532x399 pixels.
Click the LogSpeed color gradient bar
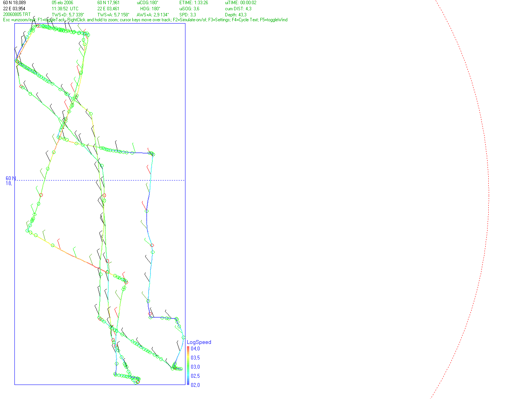[188, 366]
